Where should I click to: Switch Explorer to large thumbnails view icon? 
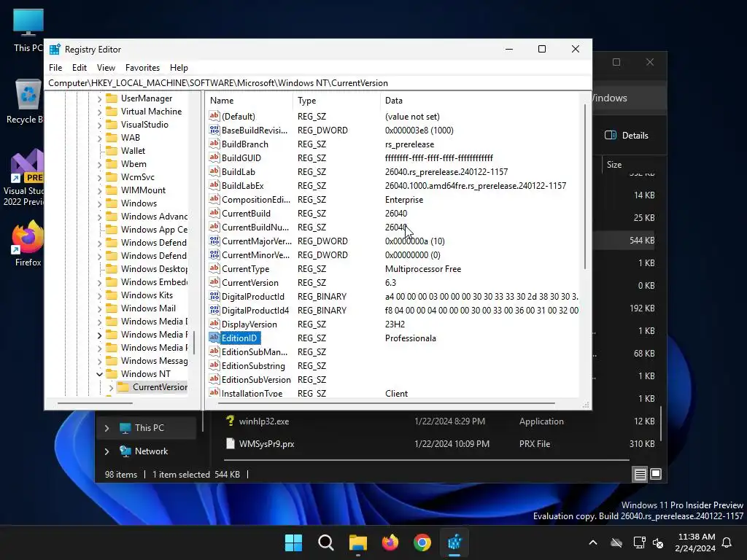pyautogui.click(x=656, y=474)
